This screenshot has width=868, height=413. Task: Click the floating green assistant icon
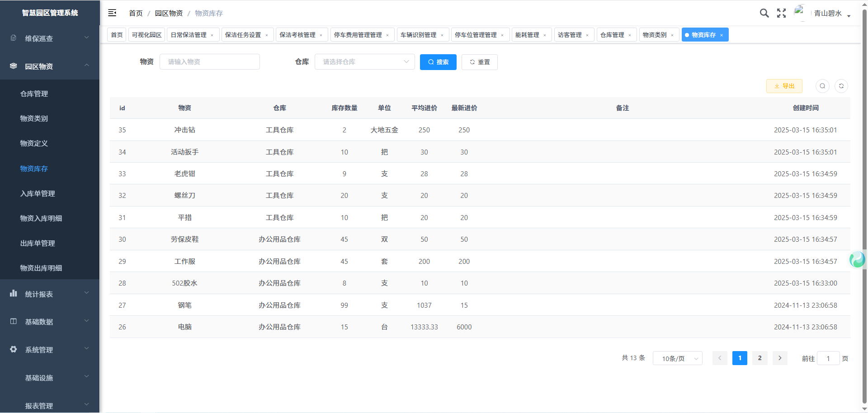[857, 259]
